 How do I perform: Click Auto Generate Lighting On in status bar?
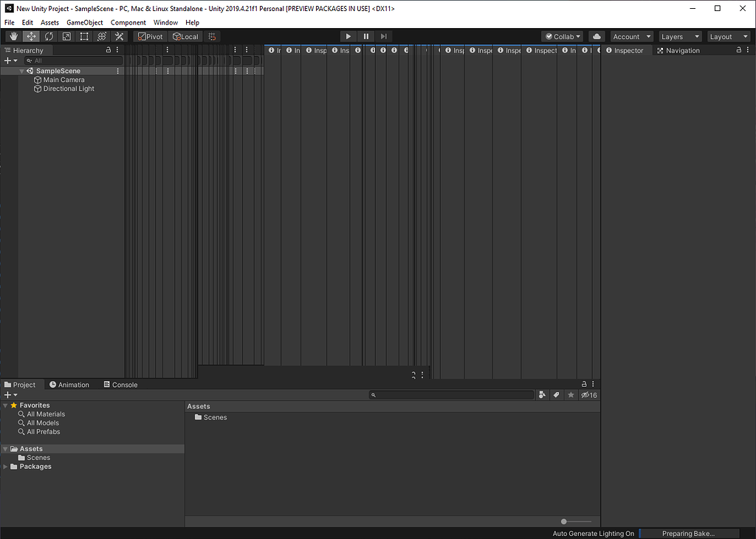[593, 532]
